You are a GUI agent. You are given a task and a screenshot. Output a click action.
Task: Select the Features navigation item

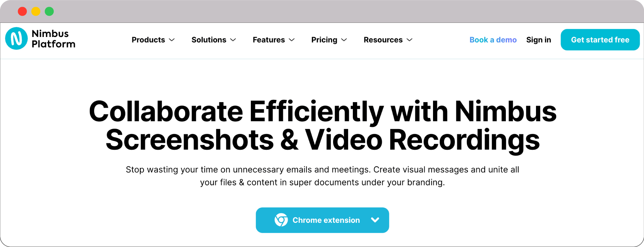(x=268, y=40)
